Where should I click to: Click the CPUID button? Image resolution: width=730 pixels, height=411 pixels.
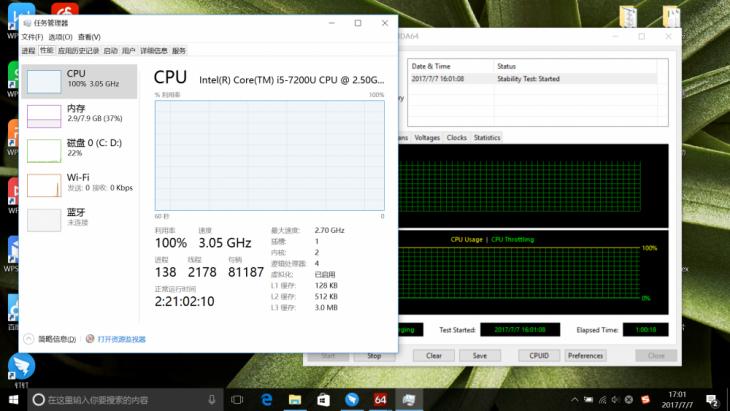click(539, 355)
